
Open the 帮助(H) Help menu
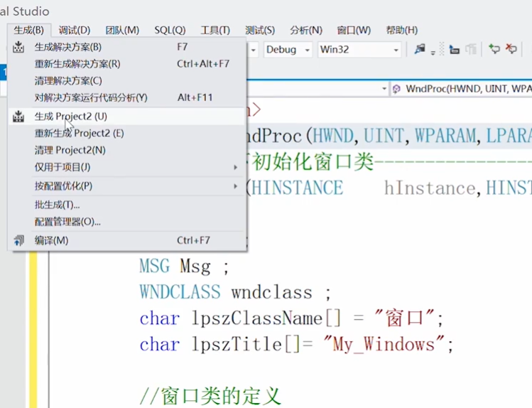tap(402, 31)
